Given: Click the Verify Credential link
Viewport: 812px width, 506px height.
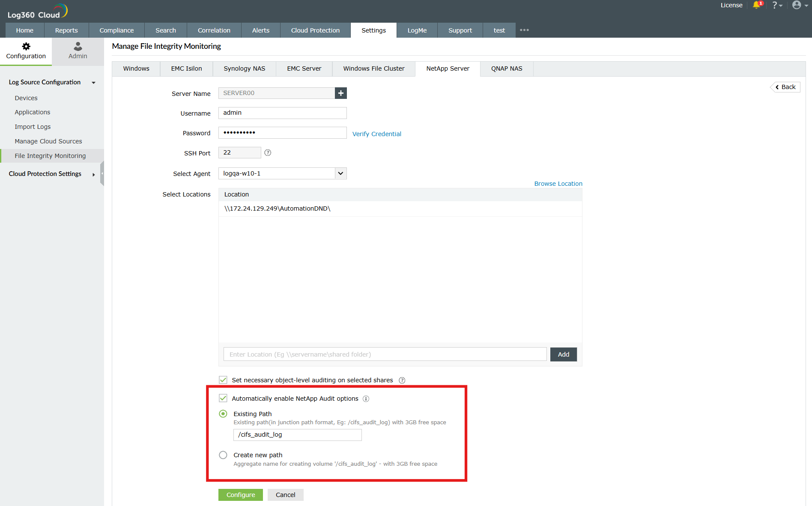Looking at the screenshot, I should pos(376,134).
